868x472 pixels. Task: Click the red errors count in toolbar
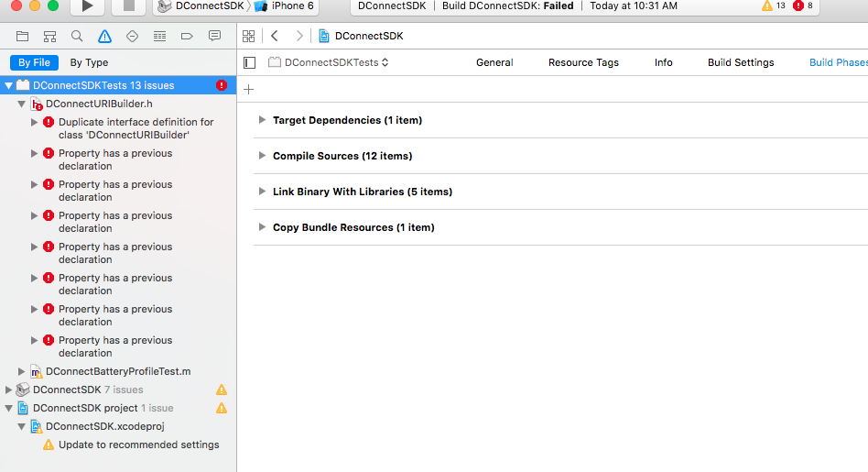(803, 5)
